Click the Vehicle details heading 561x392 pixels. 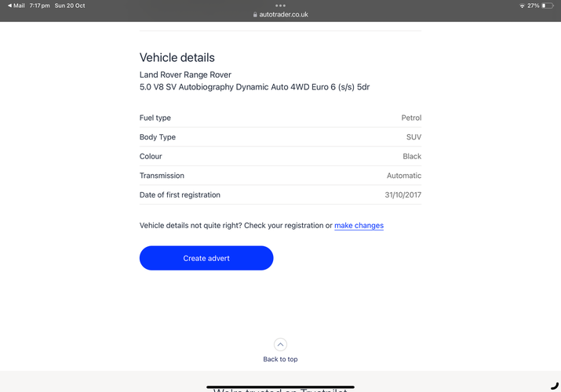click(x=177, y=57)
